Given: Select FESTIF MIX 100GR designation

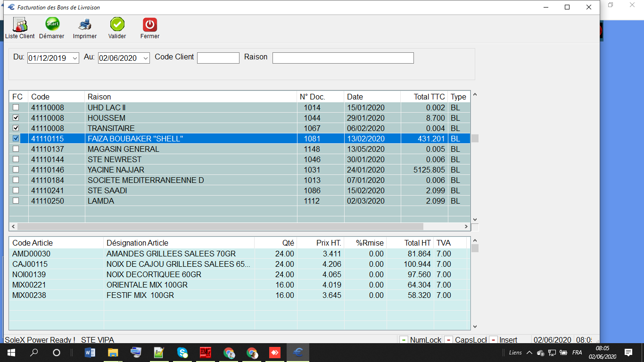Looking at the screenshot, I should (x=140, y=295).
